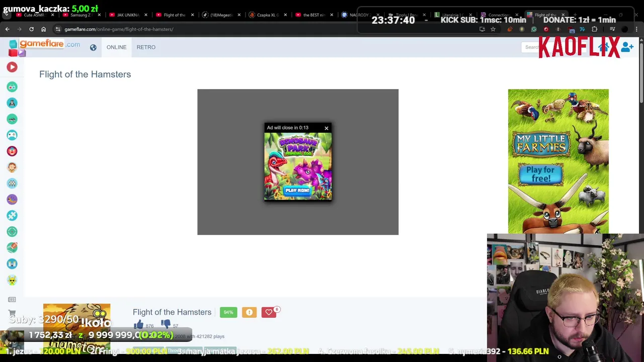Viewport: 644px width, 362px height.
Task: Open the language globe selector
Action: [x=93, y=47]
